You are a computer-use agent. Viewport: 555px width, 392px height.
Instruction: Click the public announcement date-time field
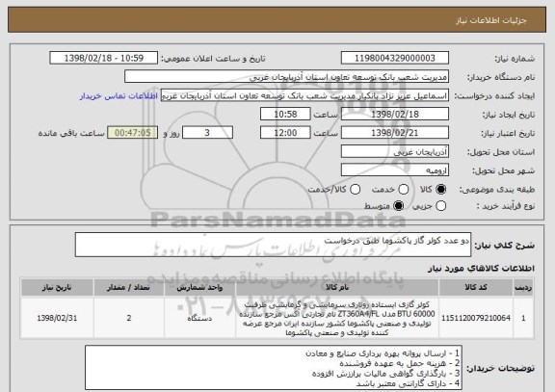(x=104, y=58)
